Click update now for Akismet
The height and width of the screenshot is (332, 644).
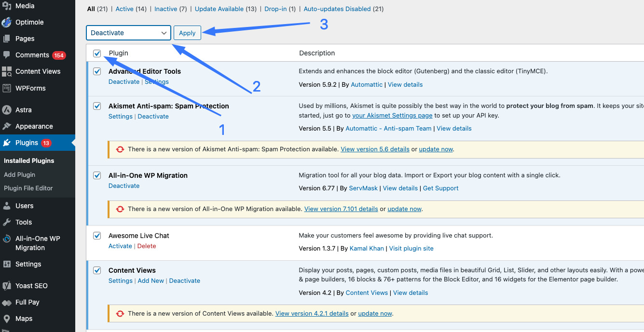436,149
